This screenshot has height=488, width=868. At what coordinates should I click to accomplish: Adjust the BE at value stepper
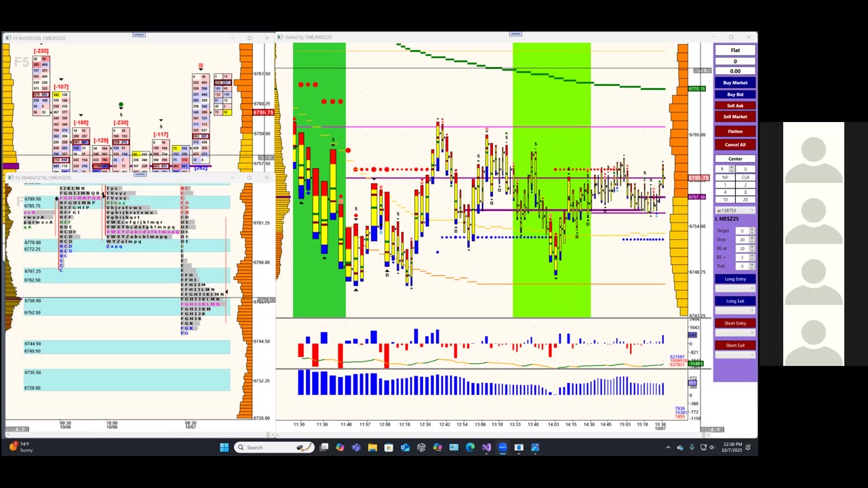(x=752, y=248)
